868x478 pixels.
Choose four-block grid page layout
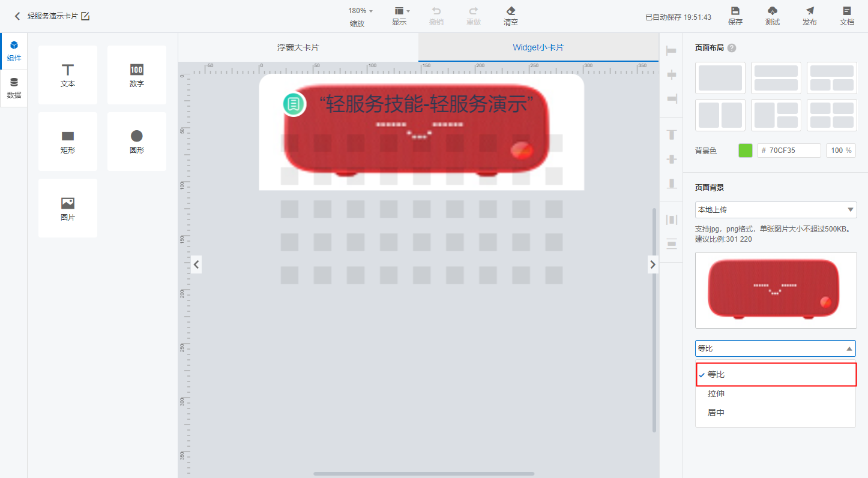click(832, 115)
